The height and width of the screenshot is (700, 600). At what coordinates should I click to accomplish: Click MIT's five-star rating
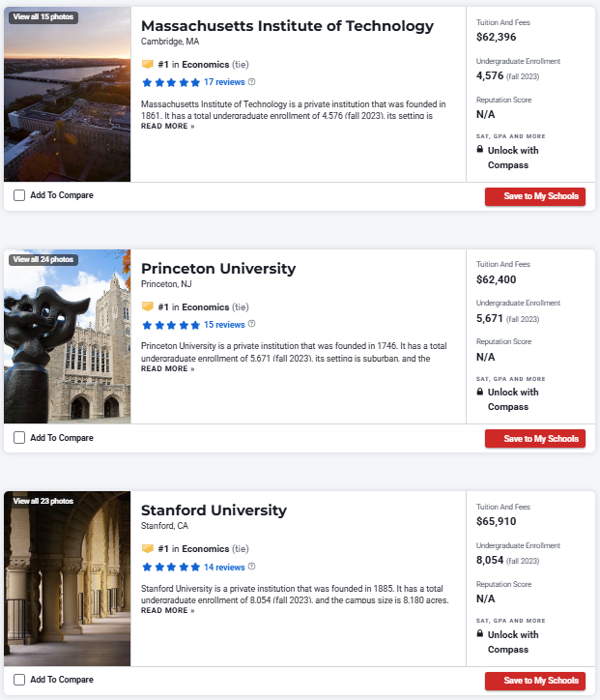pyautogui.click(x=171, y=82)
